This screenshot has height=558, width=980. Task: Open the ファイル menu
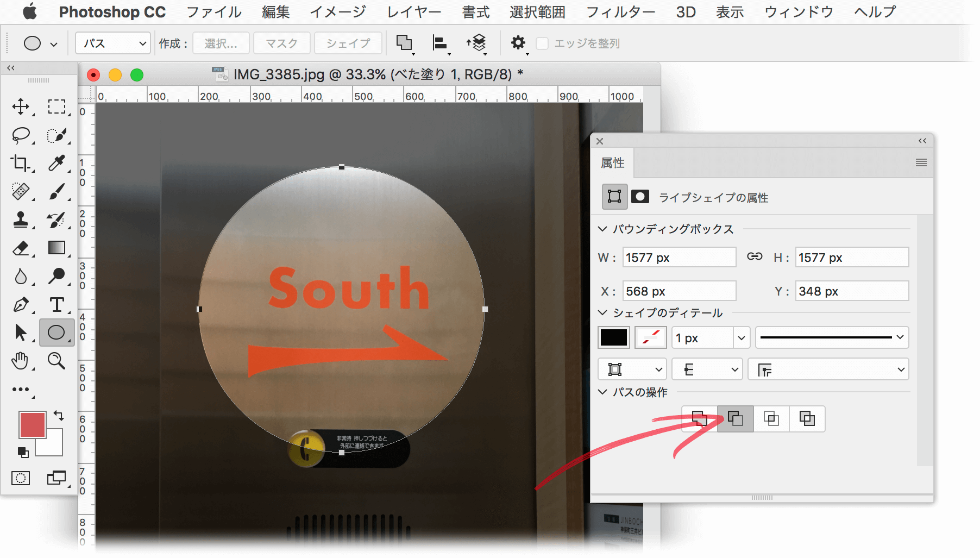[214, 11]
